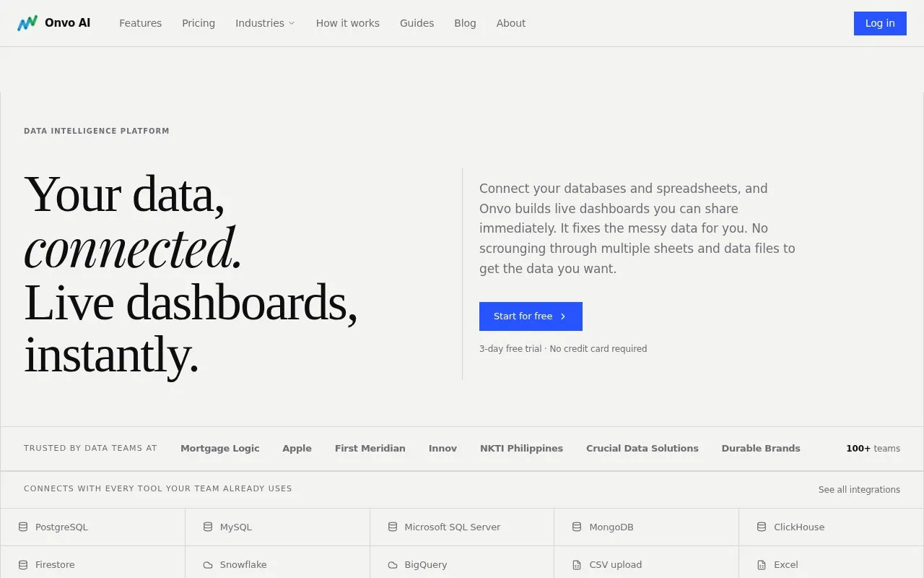Open the How it works page
Screen dimensions: 924x578
coord(347,23)
